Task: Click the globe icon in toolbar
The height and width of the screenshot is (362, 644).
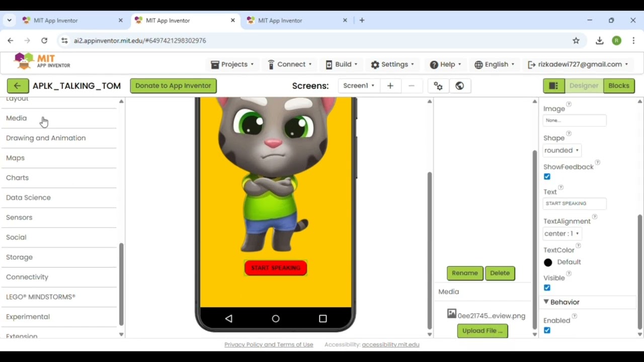Action: 459,85
